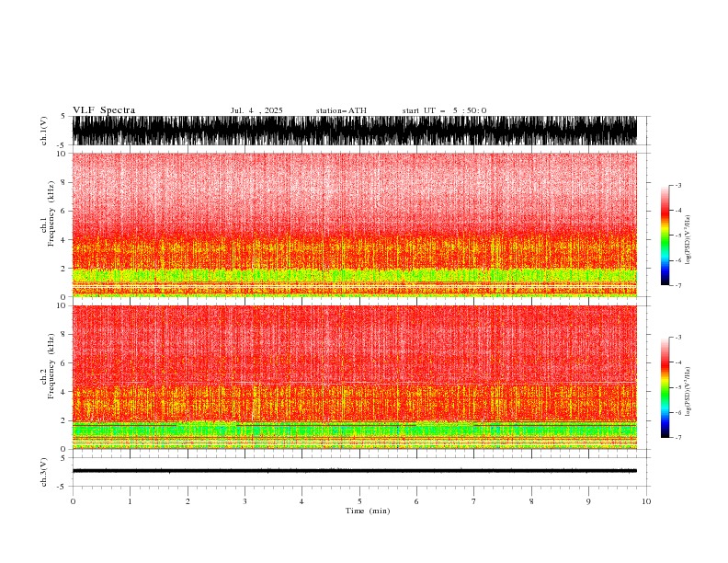Click the "Time (min)" x-axis label
Image resolution: width=728 pixels, height=563 pixels.
pos(368,511)
